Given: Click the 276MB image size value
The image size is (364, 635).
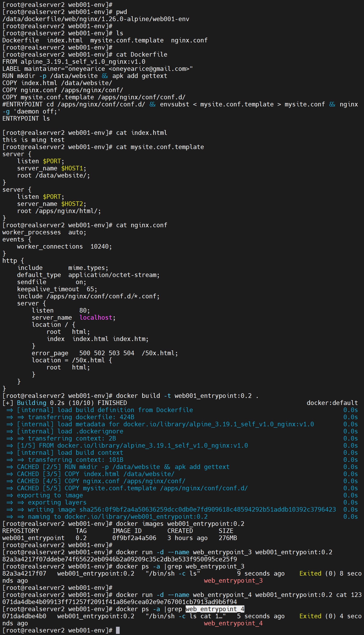Looking at the screenshot, I should 227,538.
